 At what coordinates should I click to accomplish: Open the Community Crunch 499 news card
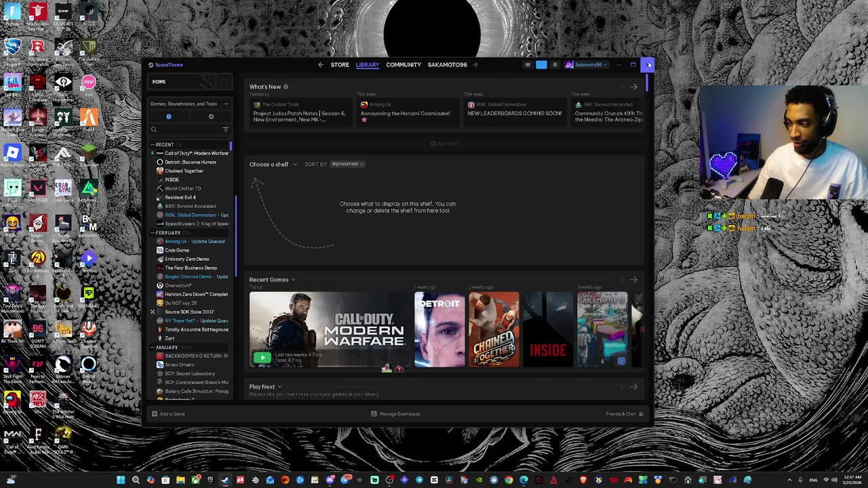(607, 113)
